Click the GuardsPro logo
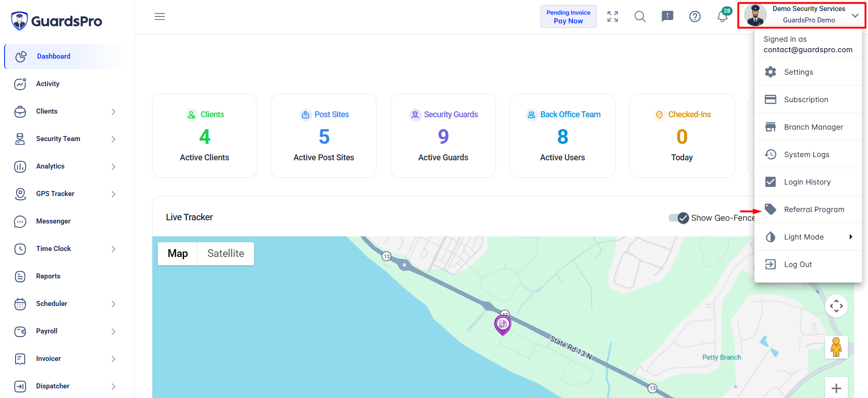 coord(56,21)
